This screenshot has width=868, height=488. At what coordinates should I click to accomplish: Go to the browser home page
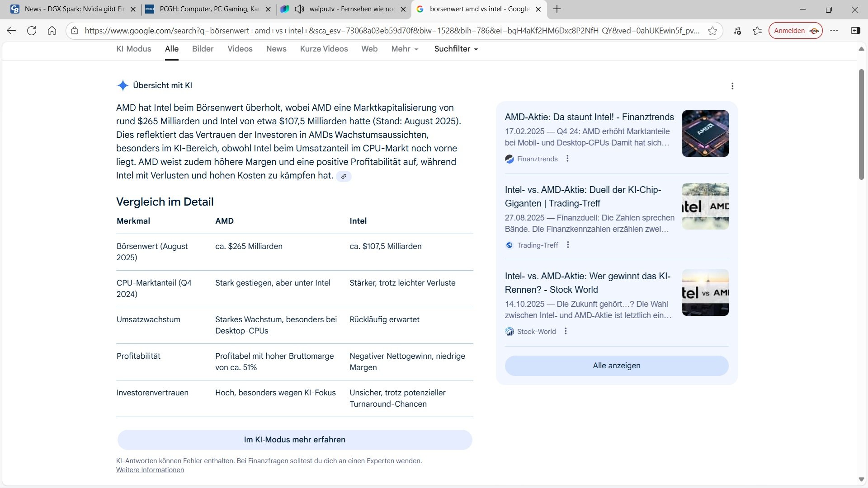point(52,31)
